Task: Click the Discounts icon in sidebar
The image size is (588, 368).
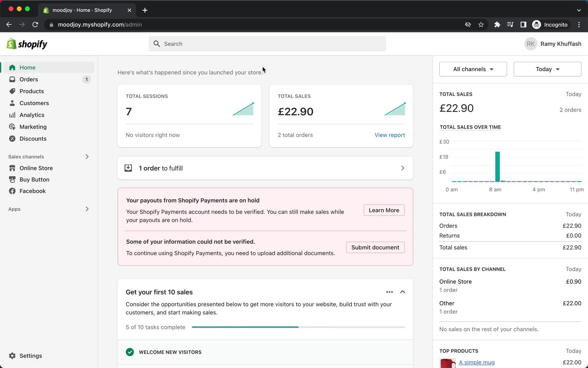Action: [x=12, y=139]
